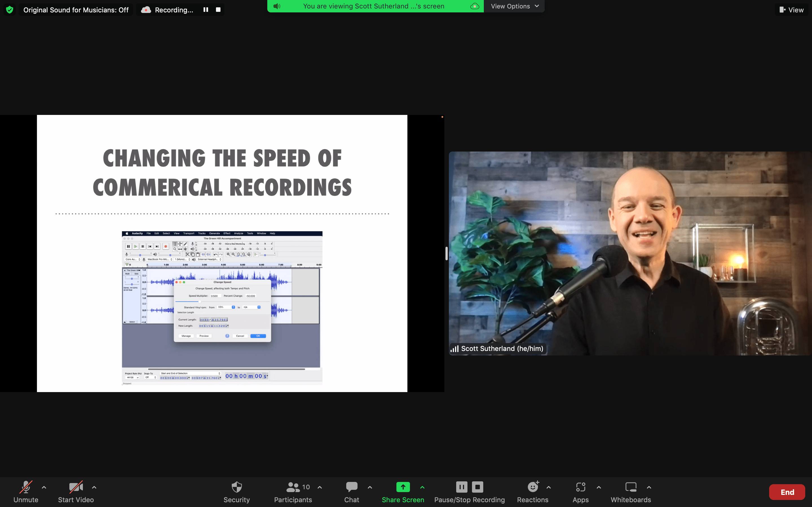
Task: Expand audio settings chevron next to Unmute
Action: tap(44, 487)
